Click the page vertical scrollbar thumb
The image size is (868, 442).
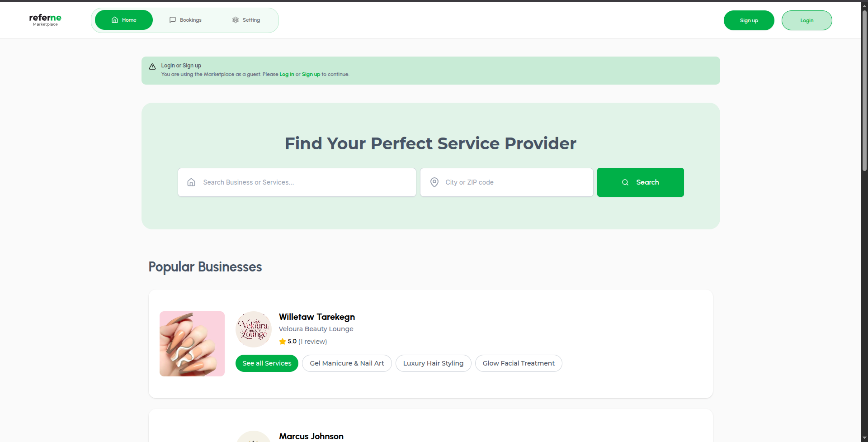(864, 90)
